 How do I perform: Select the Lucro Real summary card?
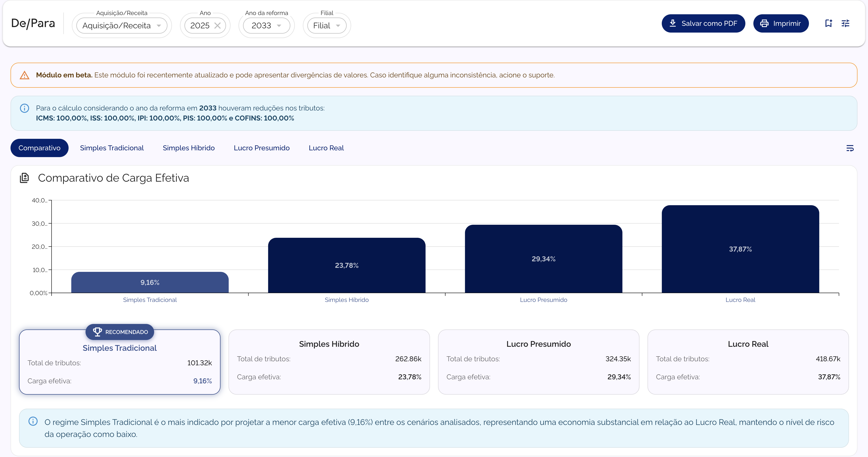748,362
